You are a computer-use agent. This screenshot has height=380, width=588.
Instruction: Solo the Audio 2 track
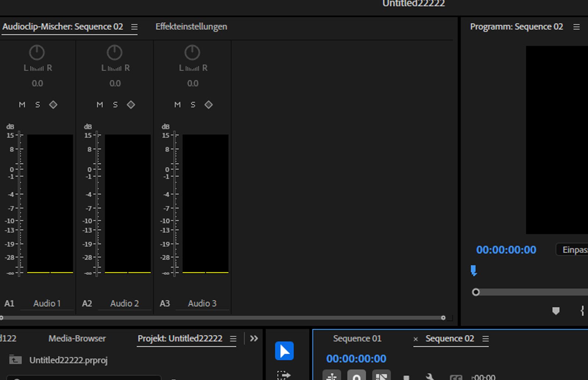[115, 104]
